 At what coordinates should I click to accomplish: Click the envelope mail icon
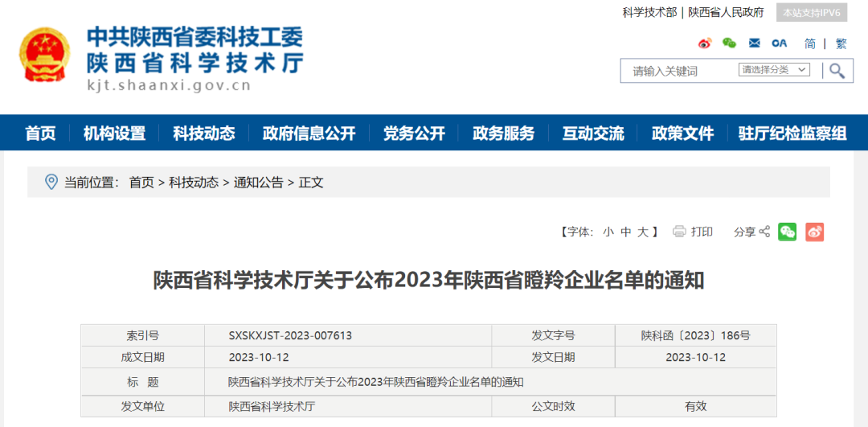(x=754, y=43)
